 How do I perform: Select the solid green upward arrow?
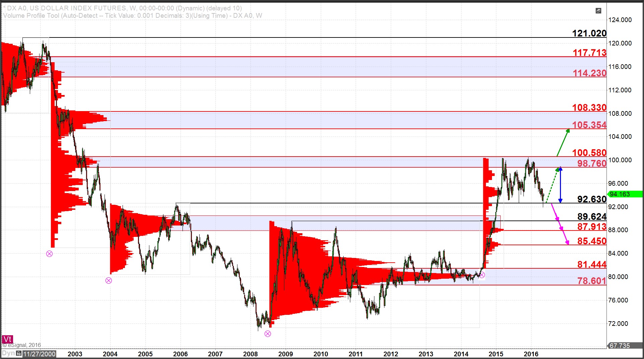pyautogui.click(x=563, y=143)
